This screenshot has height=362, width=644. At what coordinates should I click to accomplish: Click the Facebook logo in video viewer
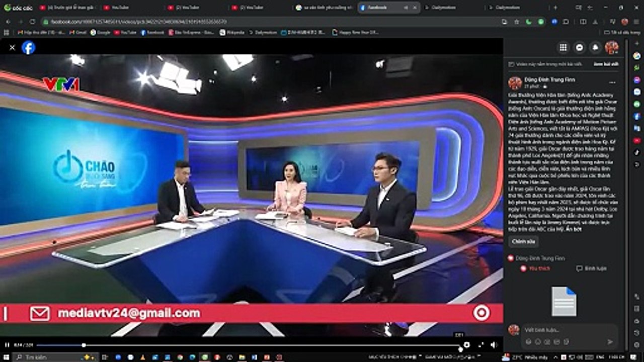point(29,48)
